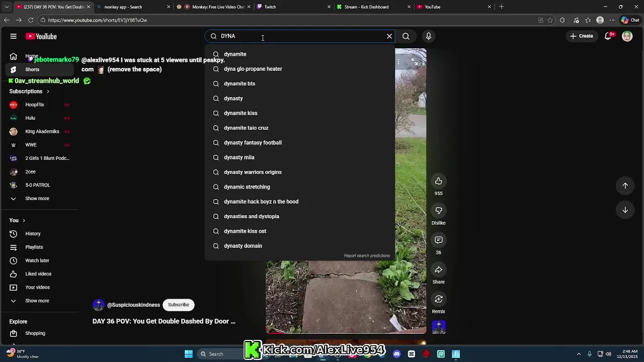Open Liked videos in the sidebar

pyautogui.click(x=39, y=274)
